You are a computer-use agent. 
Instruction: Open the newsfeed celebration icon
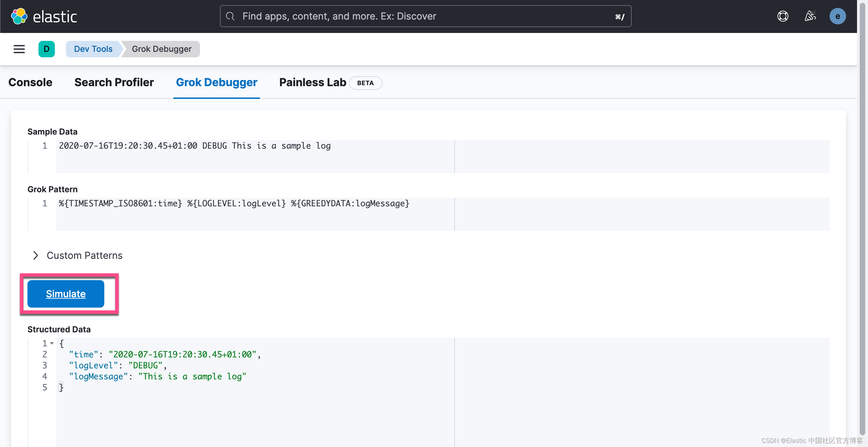[810, 16]
